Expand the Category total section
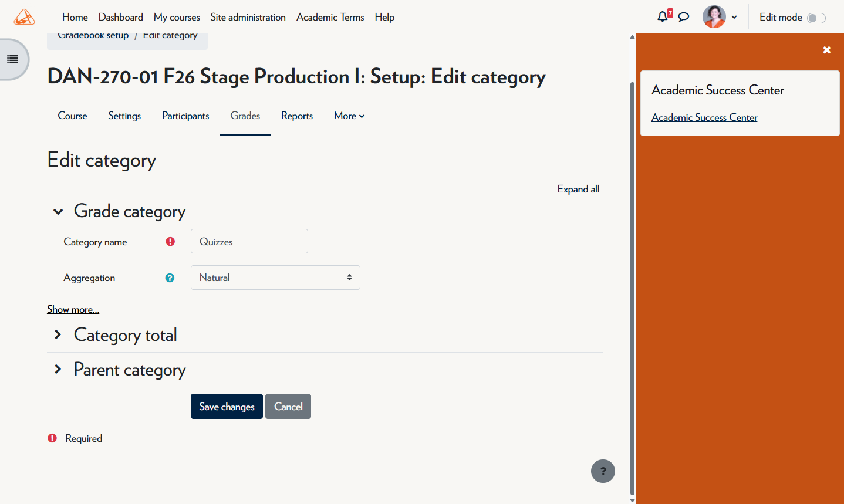 58,334
